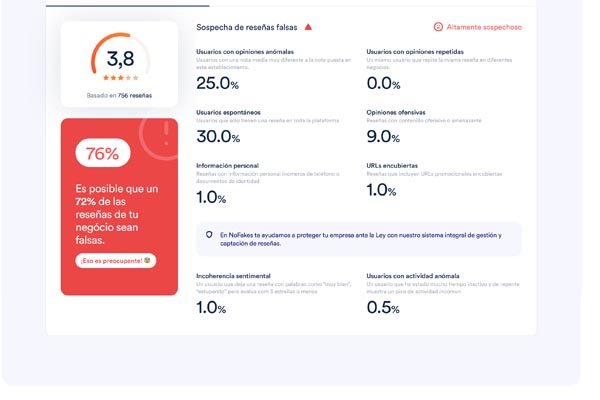
Task: Click the emoji on worry button
Action: tap(146, 261)
